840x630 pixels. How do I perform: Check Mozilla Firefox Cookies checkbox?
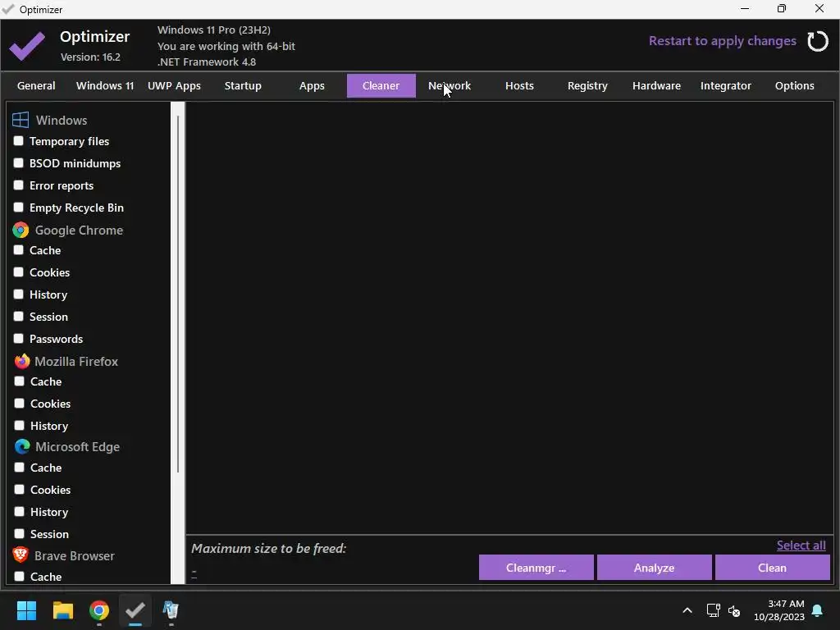20,404
